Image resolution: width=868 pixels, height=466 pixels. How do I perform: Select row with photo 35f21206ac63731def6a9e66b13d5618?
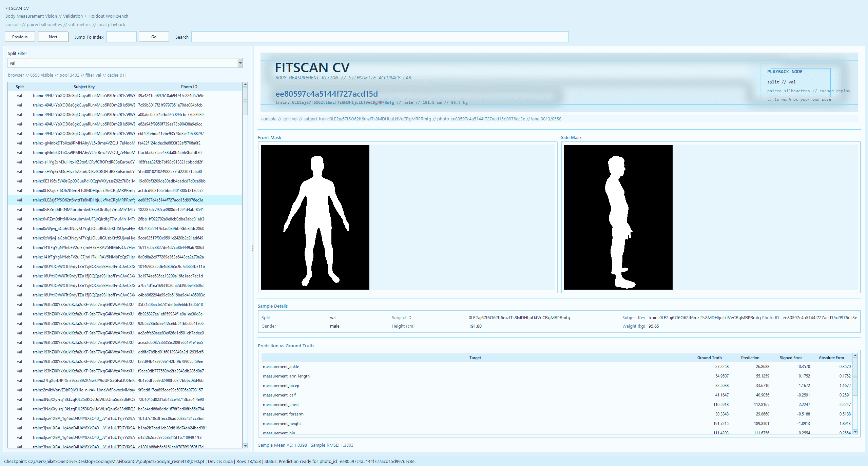pyautogui.click(x=125, y=305)
